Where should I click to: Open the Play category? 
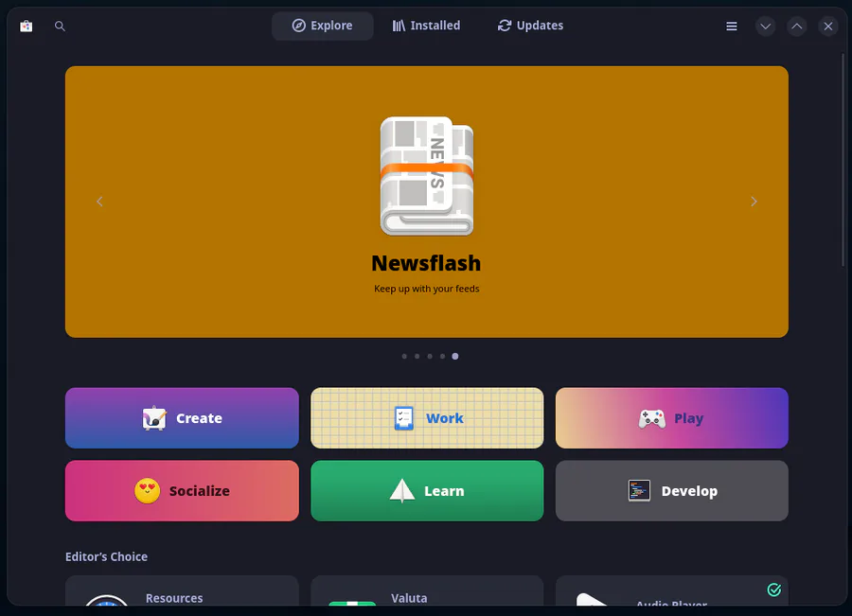click(671, 417)
